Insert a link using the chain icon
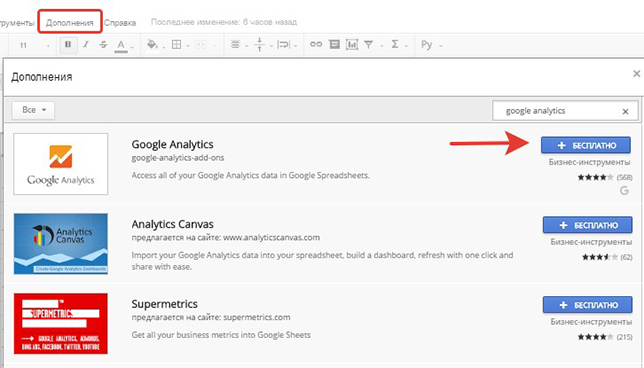This screenshot has height=368, width=644. point(316,44)
